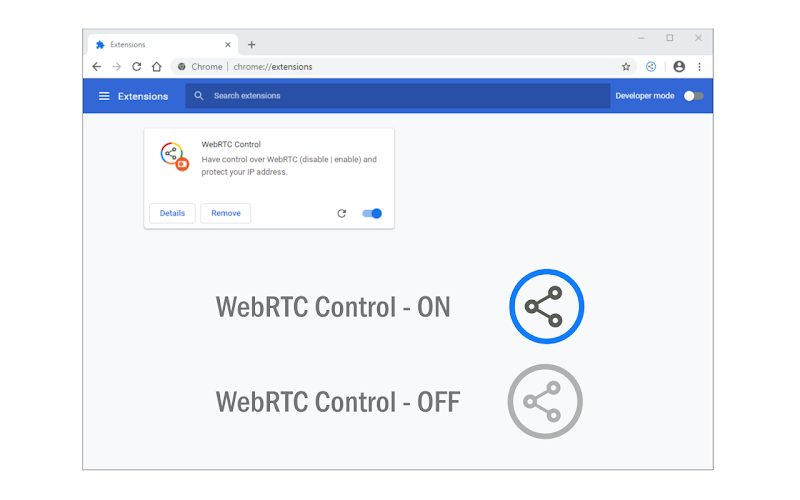
Task: Navigate back with the back arrow
Action: click(x=96, y=66)
